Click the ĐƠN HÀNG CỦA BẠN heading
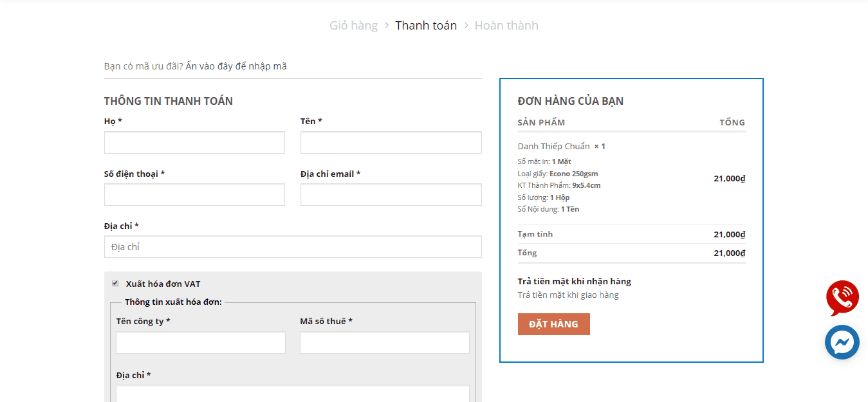Image resolution: width=868 pixels, height=402 pixels. [570, 101]
